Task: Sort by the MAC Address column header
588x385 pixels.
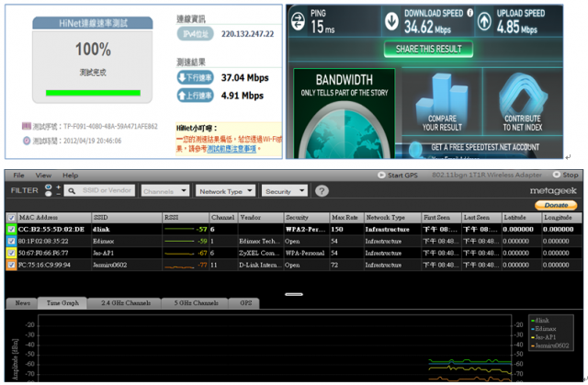Action: tap(54, 218)
